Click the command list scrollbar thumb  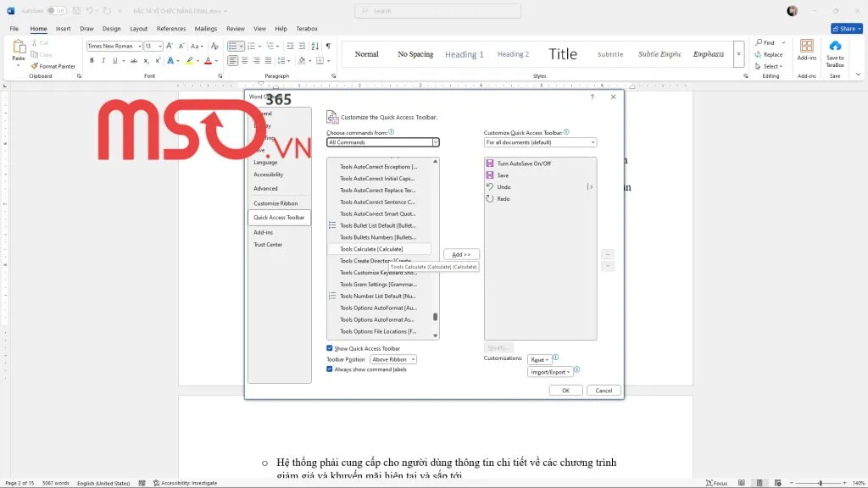(436, 317)
